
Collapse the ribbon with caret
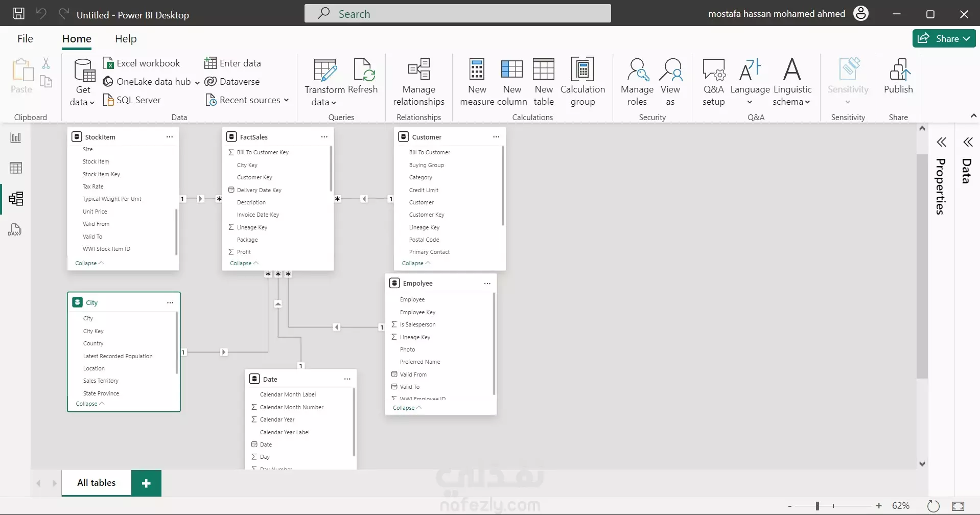tap(973, 116)
